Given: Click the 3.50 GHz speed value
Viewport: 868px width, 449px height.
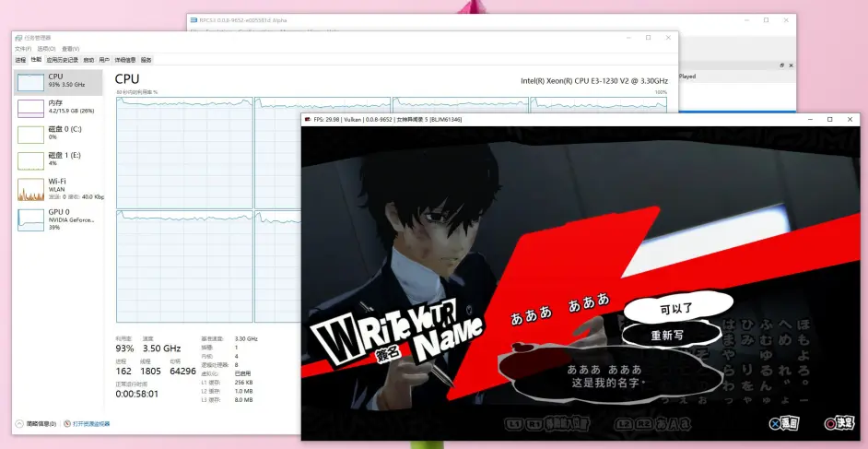Looking at the screenshot, I should click(x=161, y=349).
